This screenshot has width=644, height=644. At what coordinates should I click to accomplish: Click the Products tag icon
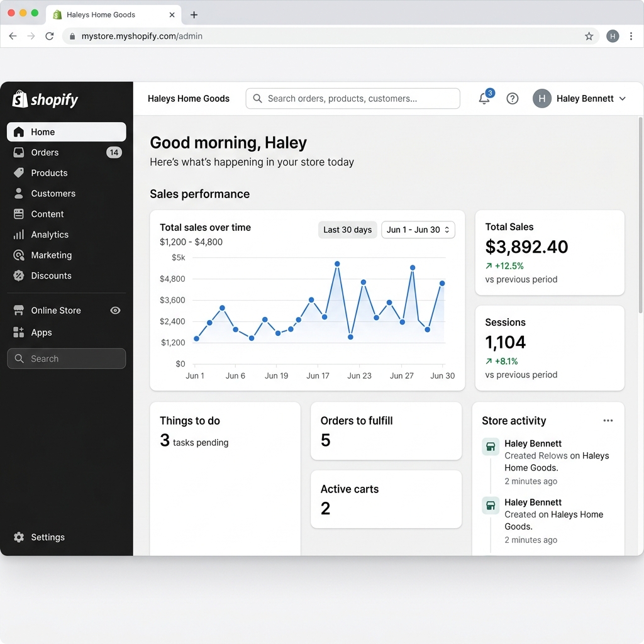(18, 173)
